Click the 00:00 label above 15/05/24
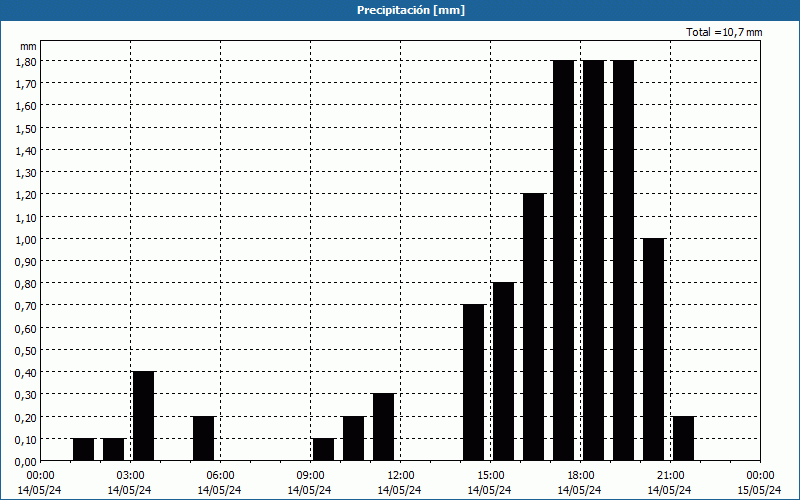The height and width of the screenshot is (500, 800). pyautogui.click(x=760, y=476)
